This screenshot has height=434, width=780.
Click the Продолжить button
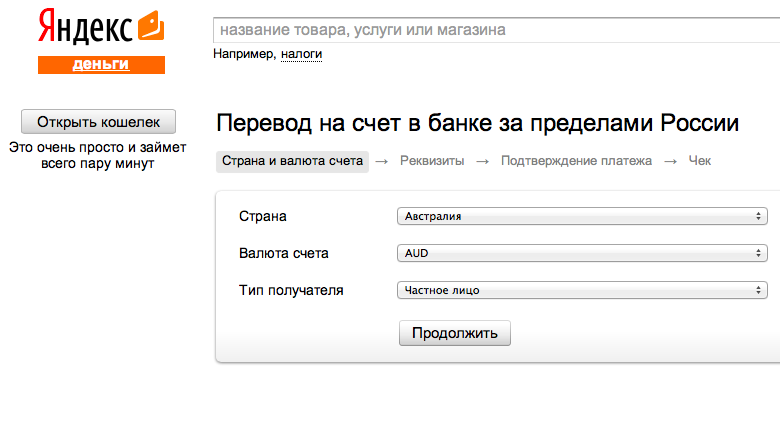(454, 333)
